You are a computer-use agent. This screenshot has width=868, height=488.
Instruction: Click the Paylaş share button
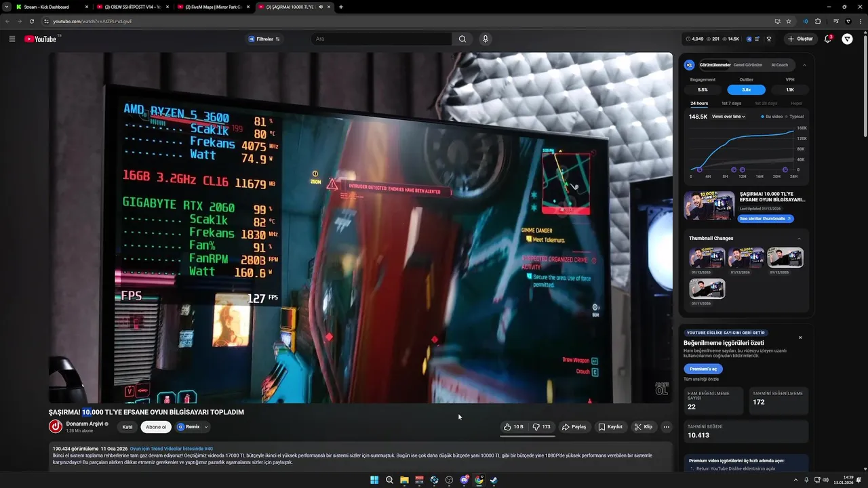pyautogui.click(x=574, y=427)
